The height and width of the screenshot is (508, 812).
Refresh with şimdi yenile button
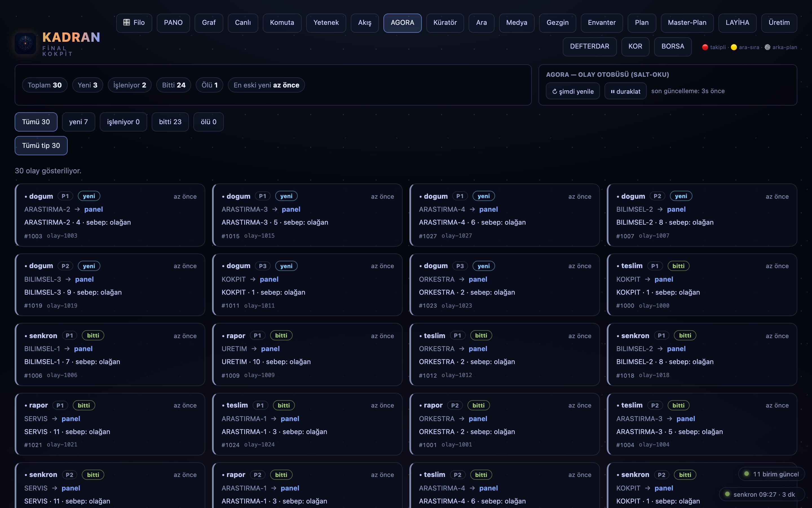[x=572, y=91]
